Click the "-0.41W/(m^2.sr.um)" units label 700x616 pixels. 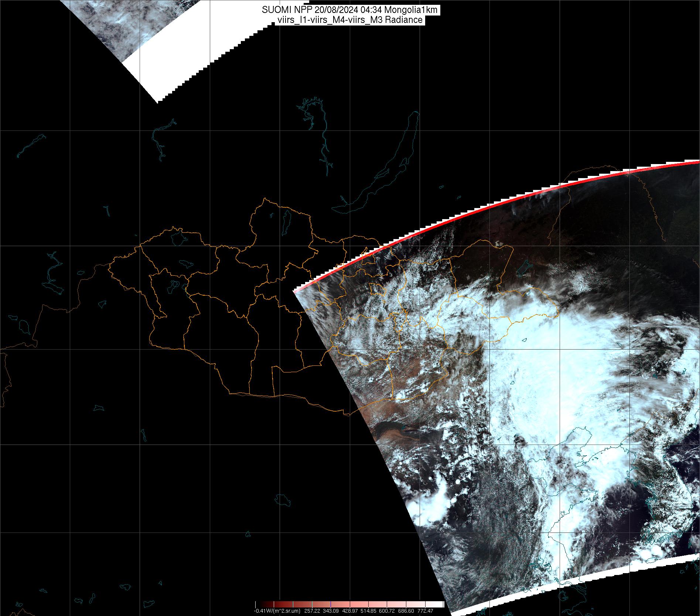[x=277, y=611]
